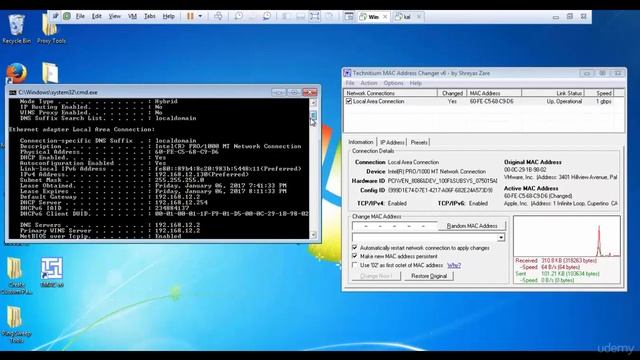Viewport: 640px width, 360px height.
Task: Click the MAC Address column header
Action: point(494,93)
